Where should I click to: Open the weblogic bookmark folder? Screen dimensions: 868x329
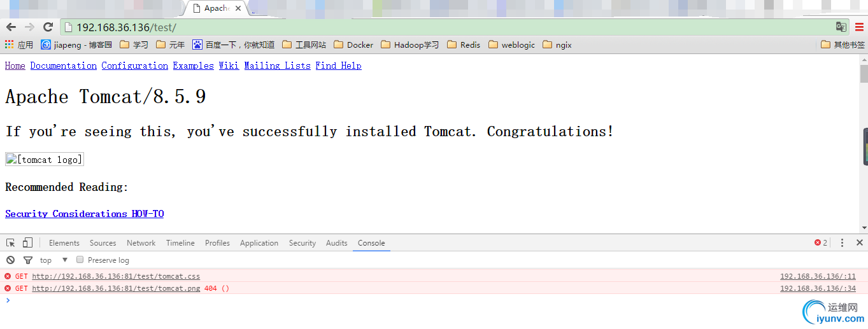512,45
